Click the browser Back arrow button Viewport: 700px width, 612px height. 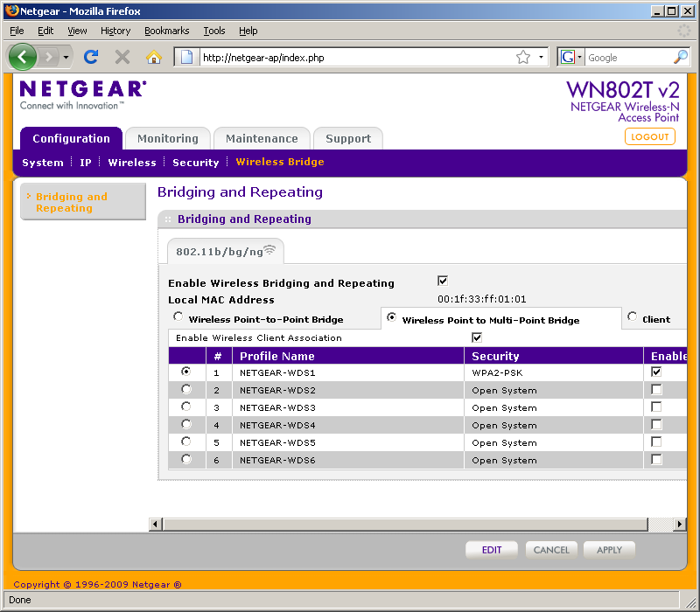[23, 57]
